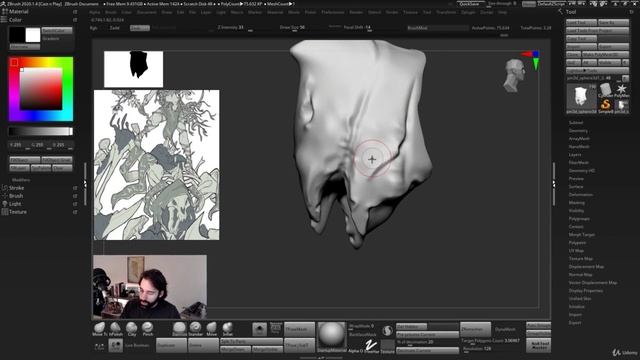Click the creature reference image
Viewport: 640px width, 360px height.
pos(157,165)
